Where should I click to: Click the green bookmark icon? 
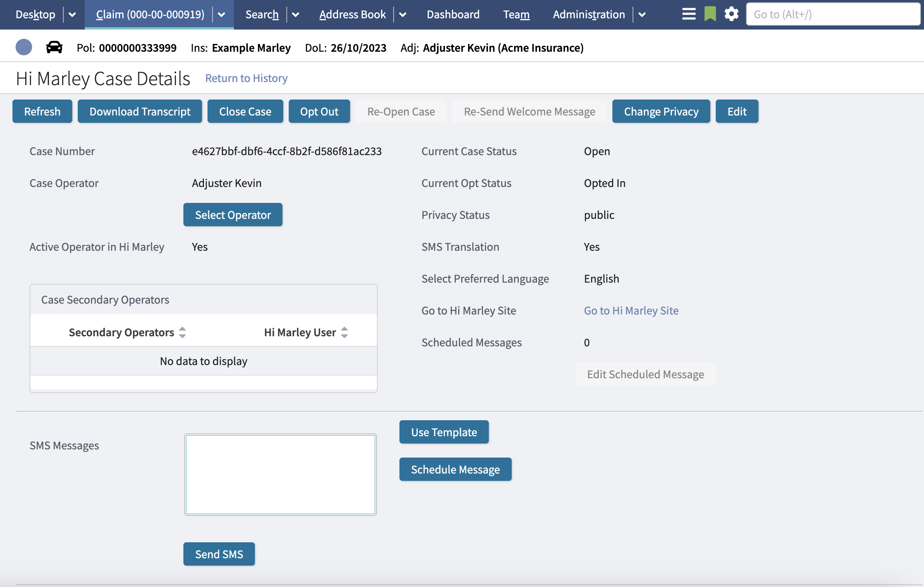pos(710,14)
